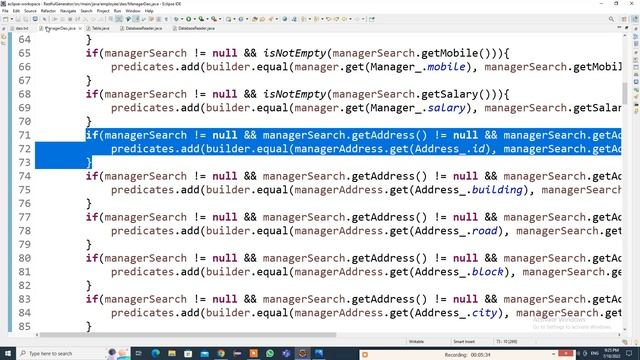Viewport: 640px width, 360px height.
Task: Click the green Run toolbar icon
Action: tap(189, 19)
